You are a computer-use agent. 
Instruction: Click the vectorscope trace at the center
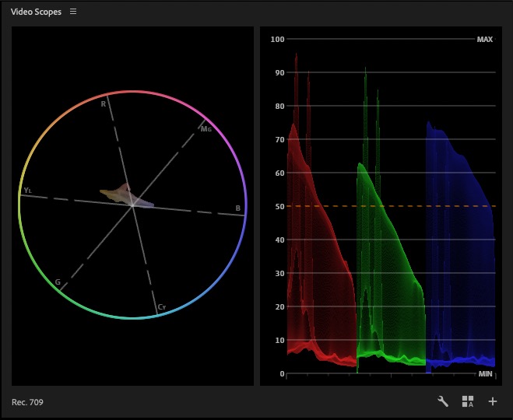click(127, 197)
